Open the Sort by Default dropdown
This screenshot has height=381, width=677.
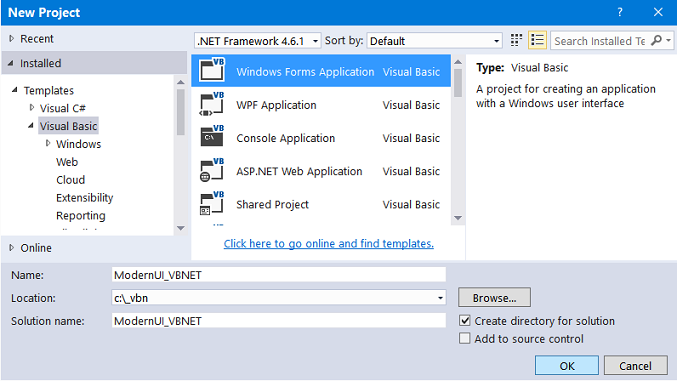pyautogui.click(x=434, y=41)
